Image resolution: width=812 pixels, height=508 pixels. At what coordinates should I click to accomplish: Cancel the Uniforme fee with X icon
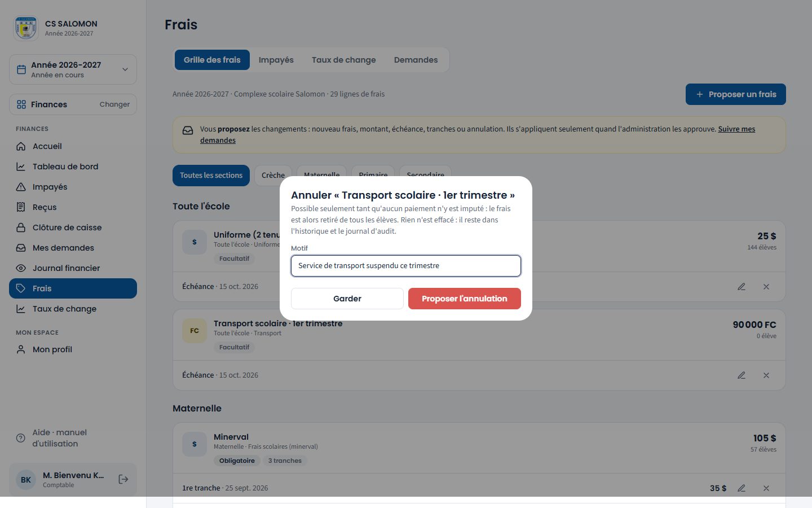tap(766, 287)
